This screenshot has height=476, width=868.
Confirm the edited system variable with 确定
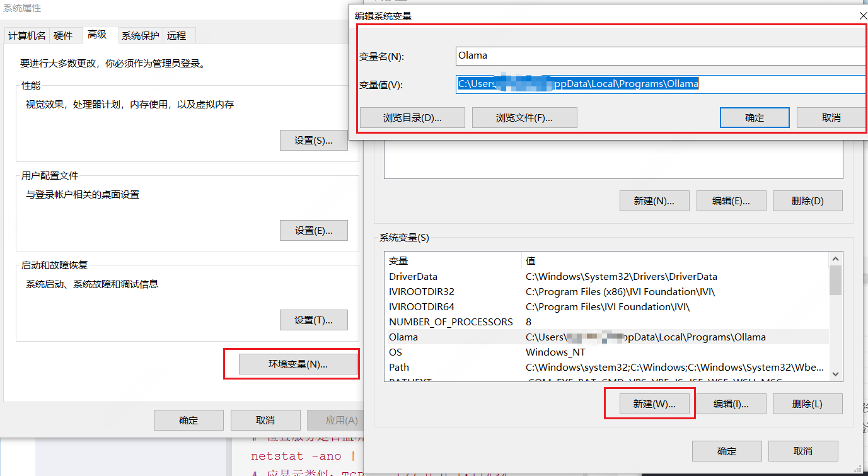755,118
